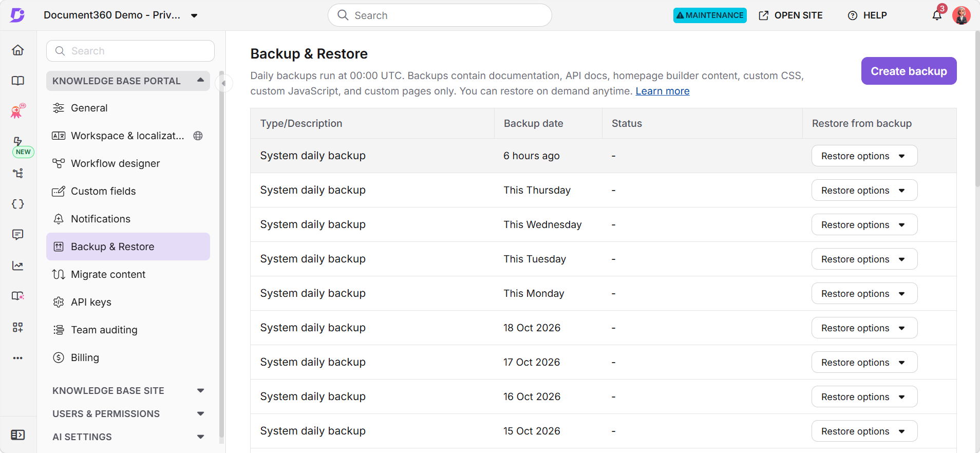This screenshot has height=453, width=980.
Task: Toggle the sidebar panel icon at bottom
Action: pyautogui.click(x=18, y=435)
